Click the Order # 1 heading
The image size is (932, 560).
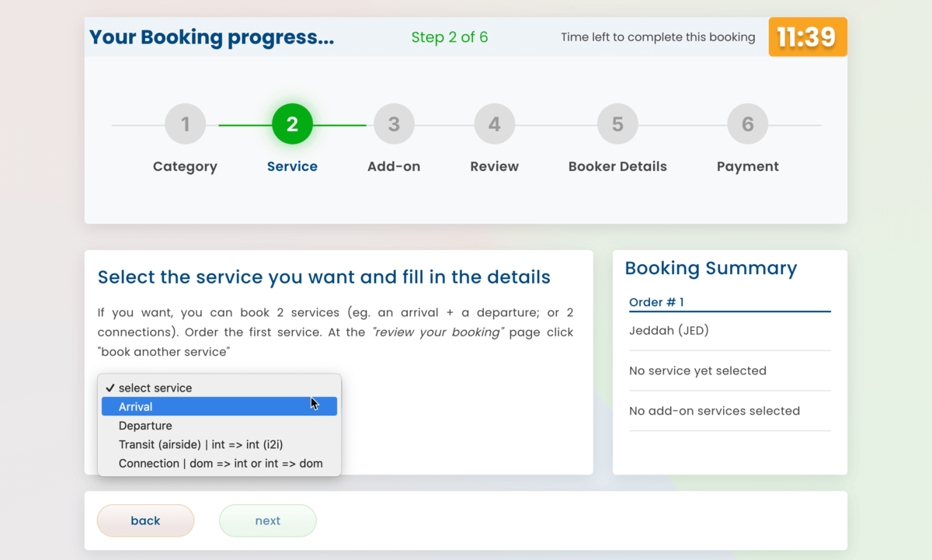coord(656,302)
